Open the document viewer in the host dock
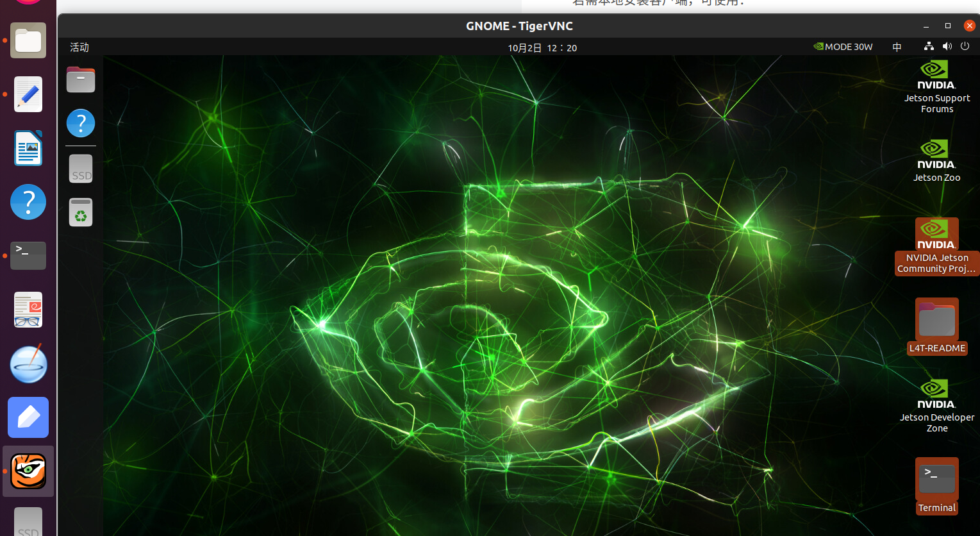The width and height of the screenshot is (980, 536). 28,310
